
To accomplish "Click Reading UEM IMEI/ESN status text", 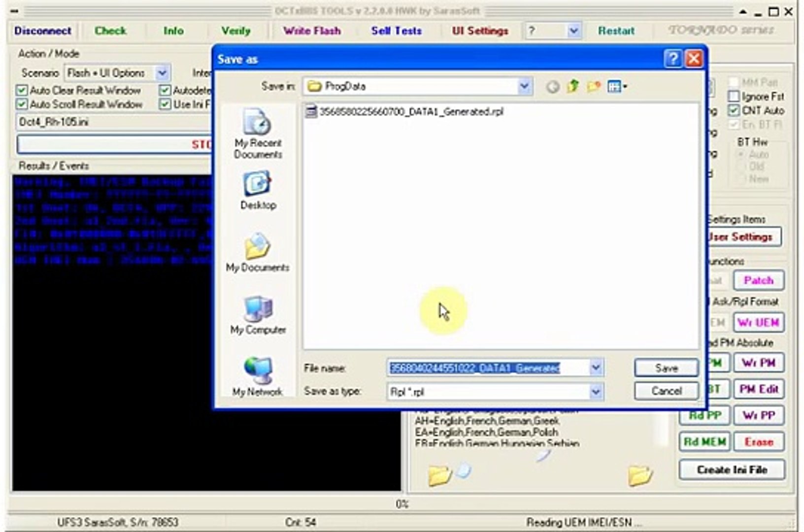I will point(584,522).
